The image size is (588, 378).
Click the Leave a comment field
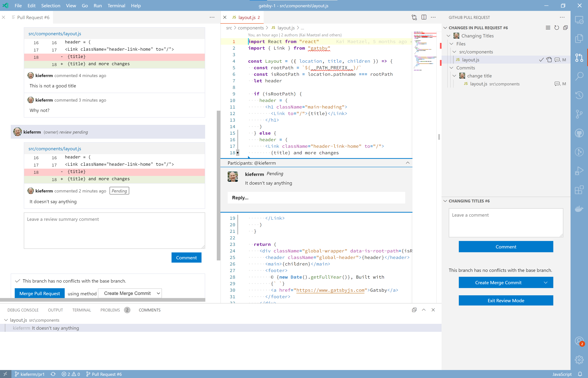(506, 222)
